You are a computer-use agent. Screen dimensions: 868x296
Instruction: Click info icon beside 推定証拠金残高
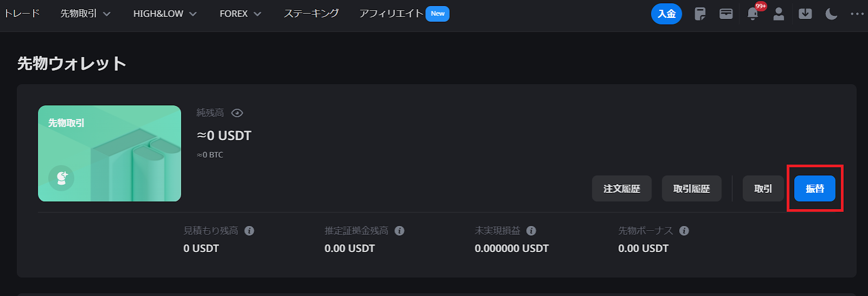pos(399,231)
